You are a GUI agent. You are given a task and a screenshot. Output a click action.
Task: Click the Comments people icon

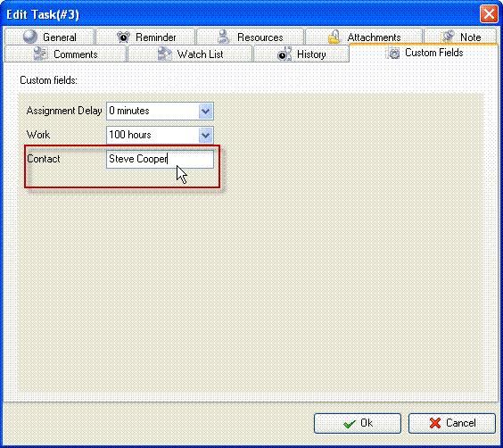[41, 54]
